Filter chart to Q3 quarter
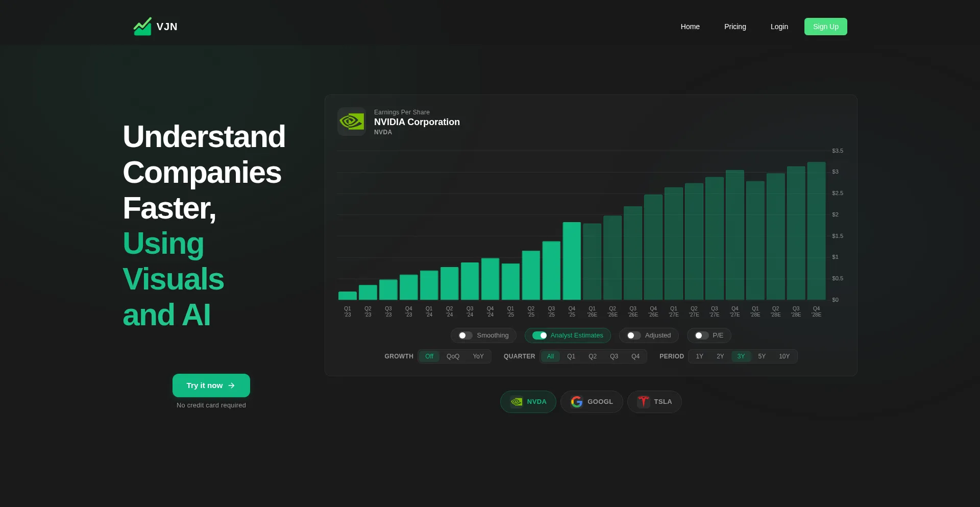This screenshot has width=980, height=507. (x=614, y=356)
